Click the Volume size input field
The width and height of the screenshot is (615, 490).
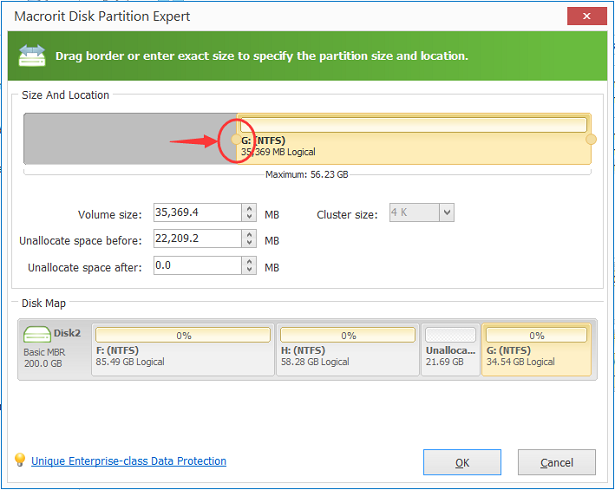pyautogui.click(x=197, y=212)
